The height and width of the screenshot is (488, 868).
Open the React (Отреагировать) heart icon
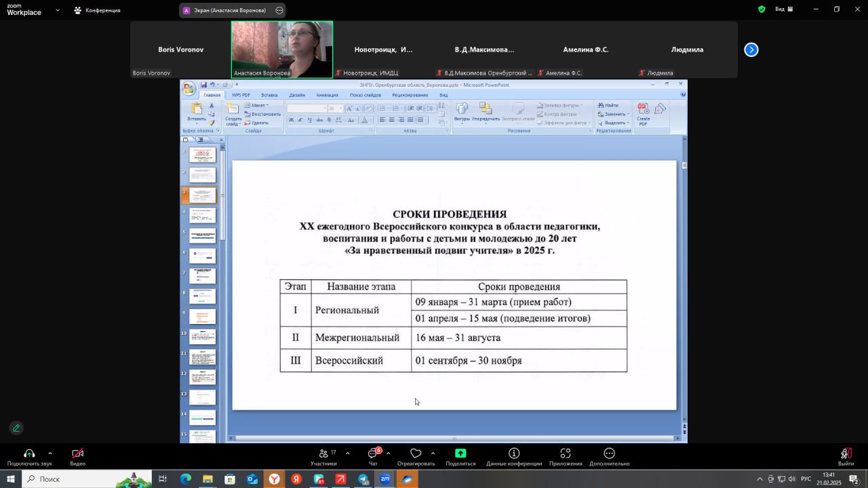pos(416,453)
